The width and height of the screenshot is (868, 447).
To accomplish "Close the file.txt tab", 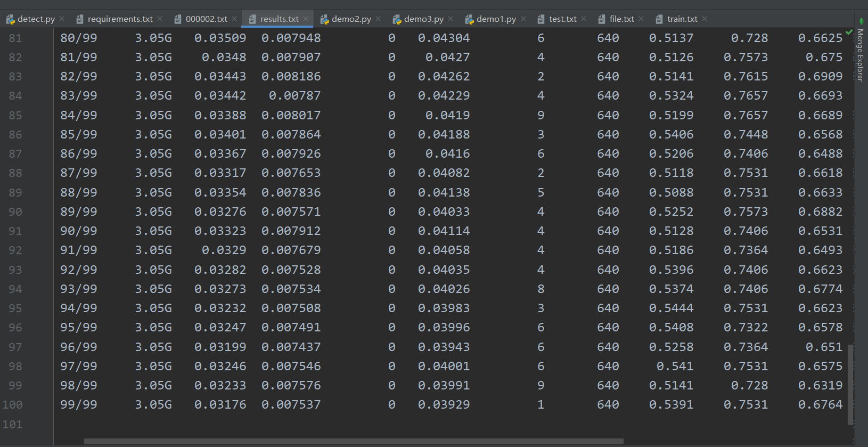I will pyautogui.click(x=641, y=19).
